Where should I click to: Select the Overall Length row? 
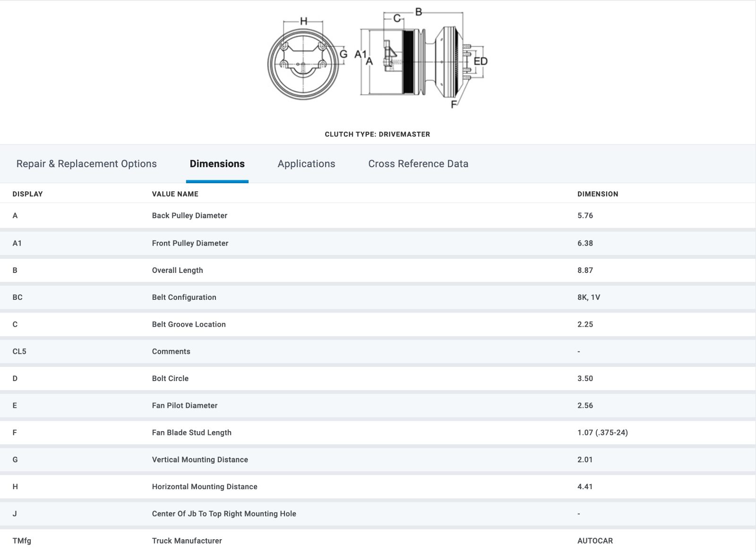click(x=177, y=270)
